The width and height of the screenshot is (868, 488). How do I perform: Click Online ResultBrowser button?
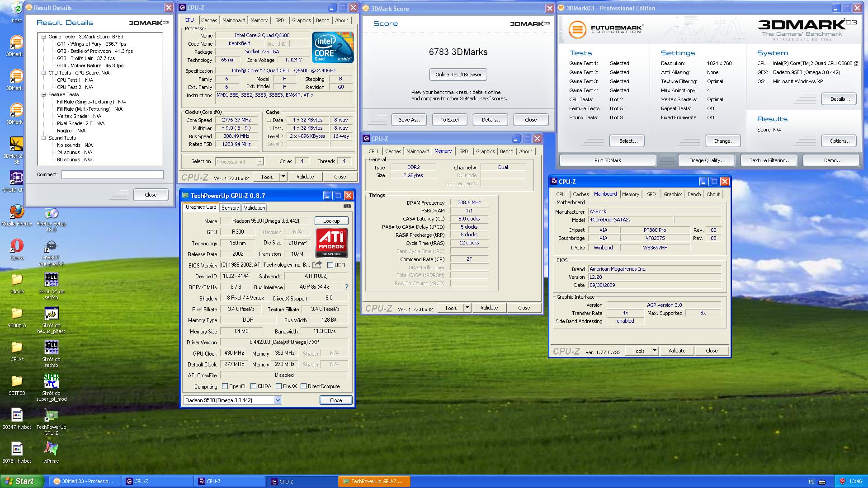pyautogui.click(x=458, y=75)
